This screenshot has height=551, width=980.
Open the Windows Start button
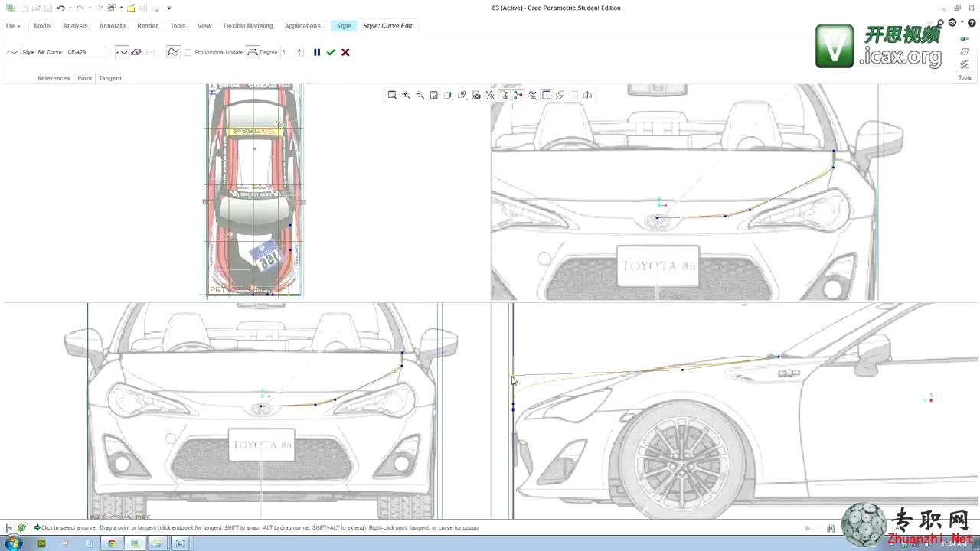[x=13, y=543]
